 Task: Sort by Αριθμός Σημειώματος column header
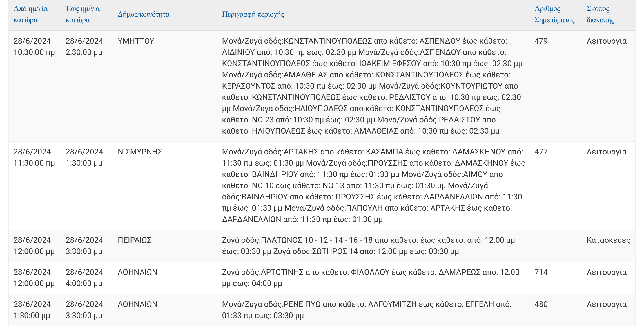(x=554, y=14)
